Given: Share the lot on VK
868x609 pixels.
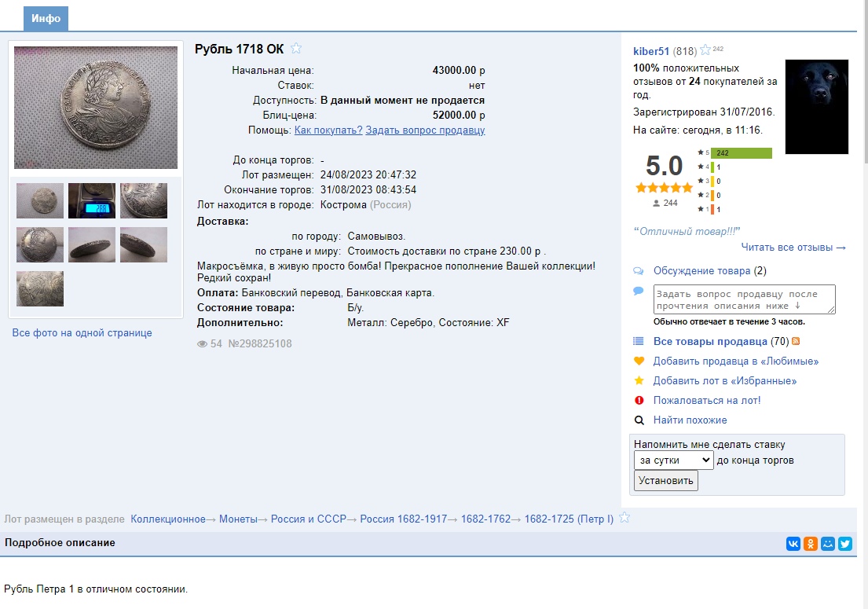Looking at the screenshot, I should click(793, 544).
